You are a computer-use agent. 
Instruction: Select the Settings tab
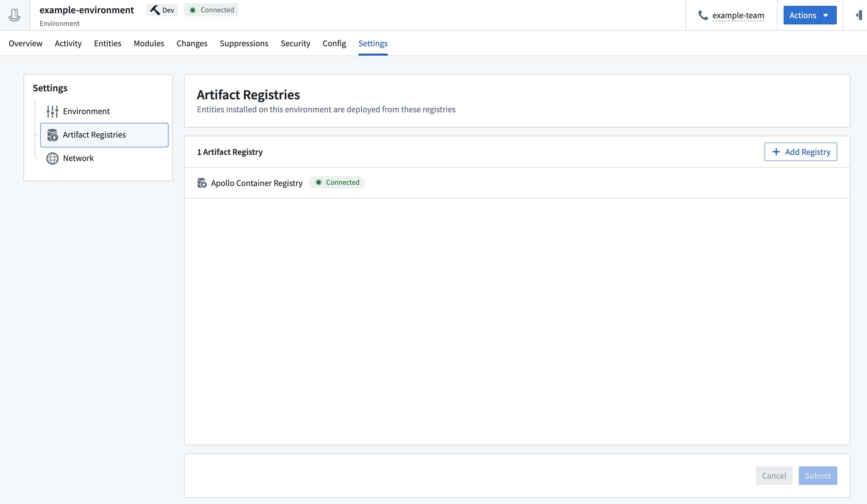pos(373,43)
